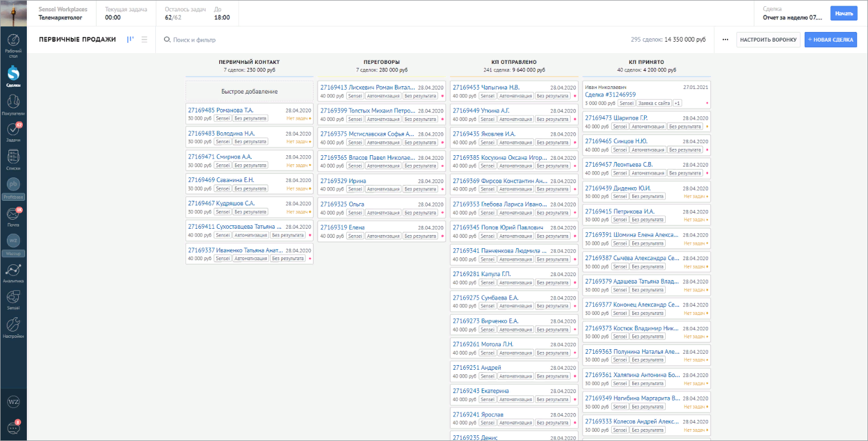Open the Sensei sidebar icon
The image size is (868, 441).
[x=13, y=300]
